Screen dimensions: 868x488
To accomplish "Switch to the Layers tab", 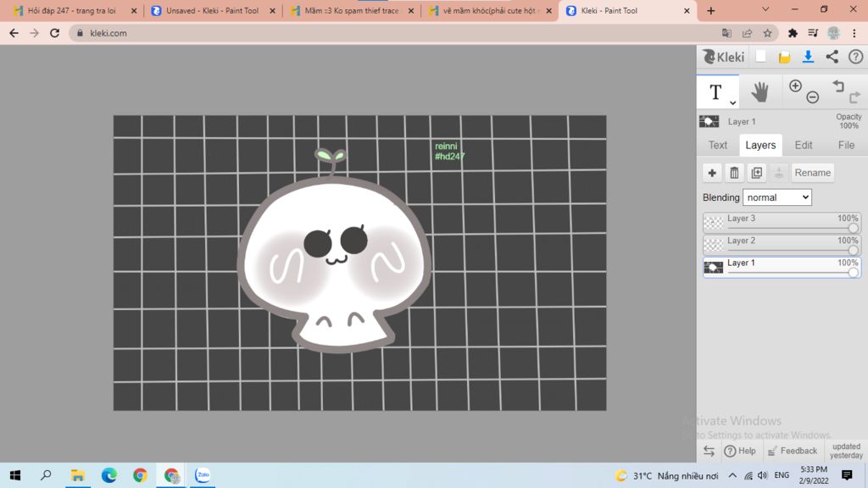I will coord(760,145).
